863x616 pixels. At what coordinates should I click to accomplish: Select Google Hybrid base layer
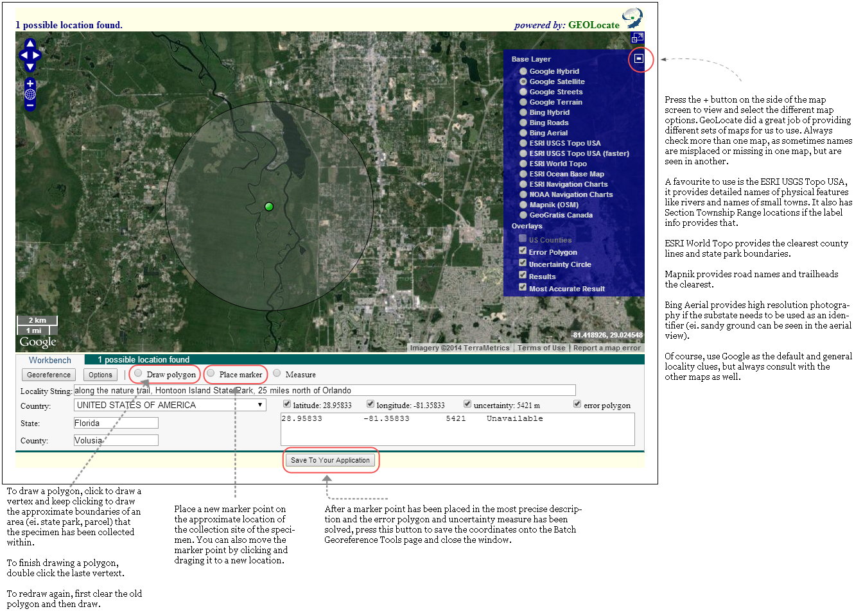coord(523,71)
